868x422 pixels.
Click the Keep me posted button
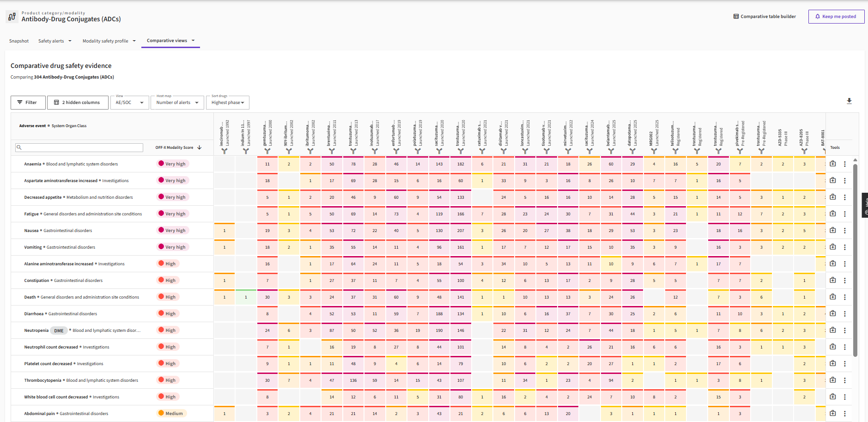coord(836,17)
